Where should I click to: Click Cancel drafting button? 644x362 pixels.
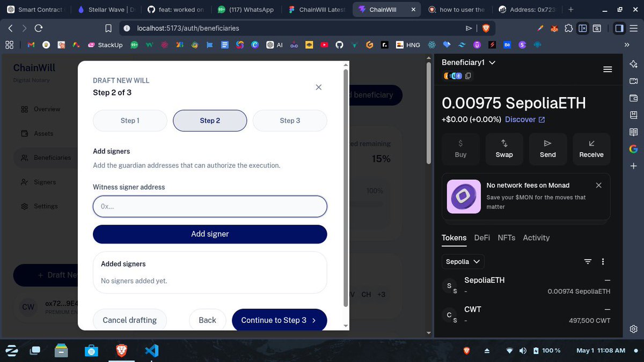130,320
